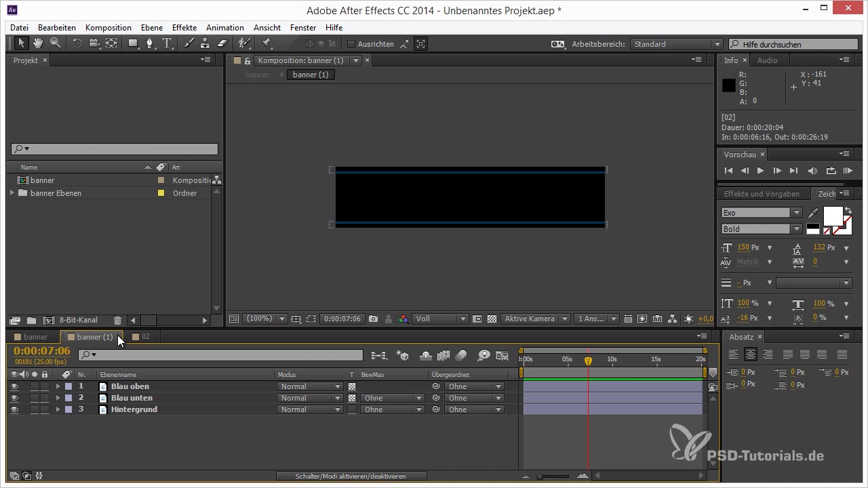The width and height of the screenshot is (868, 488).
Task: Click the trash icon in Project panel
Action: [117, 320]
